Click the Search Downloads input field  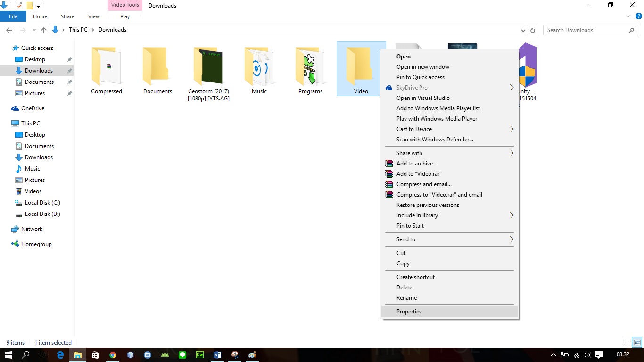point(586,30)
